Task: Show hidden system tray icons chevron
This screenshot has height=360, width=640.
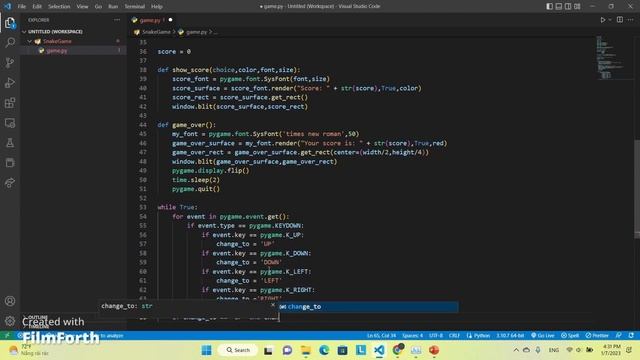Action: tap(516, 350)
